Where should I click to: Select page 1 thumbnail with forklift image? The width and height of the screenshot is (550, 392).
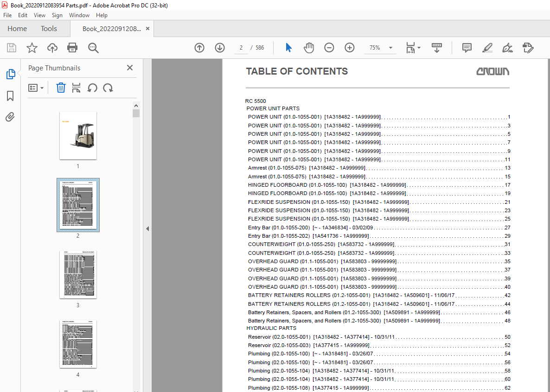tap(78, 136)
